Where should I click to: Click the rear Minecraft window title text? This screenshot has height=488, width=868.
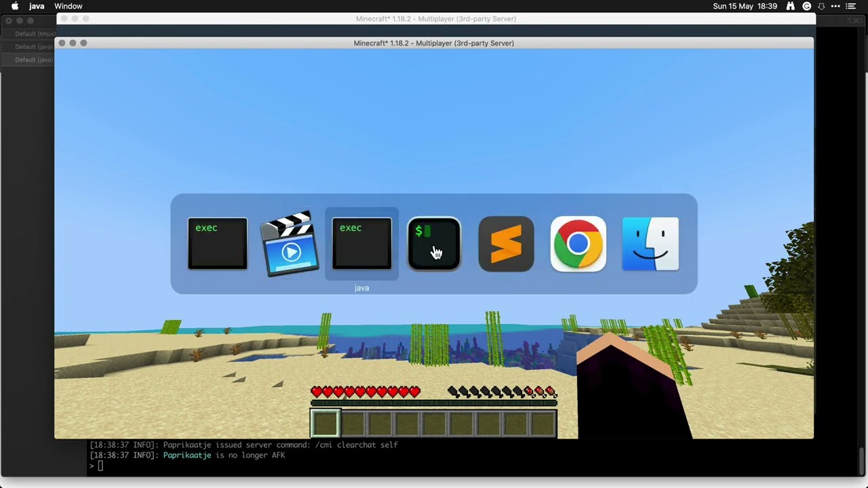pos(436,19)
